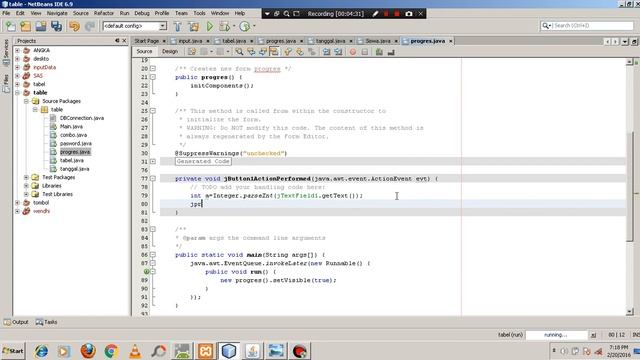
Task: Click the Find Previous Occurrence icon
Action: coord(251,52)
